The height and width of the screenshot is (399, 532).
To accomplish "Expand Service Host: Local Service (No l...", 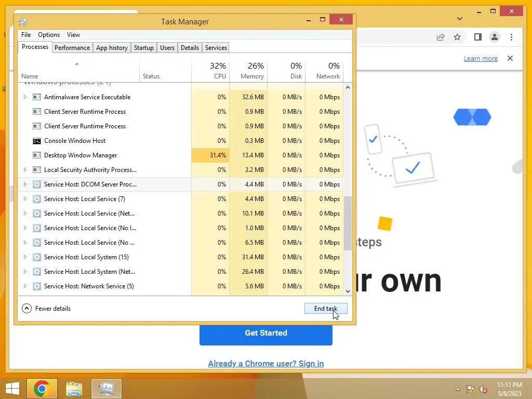I will pos(25,229).
